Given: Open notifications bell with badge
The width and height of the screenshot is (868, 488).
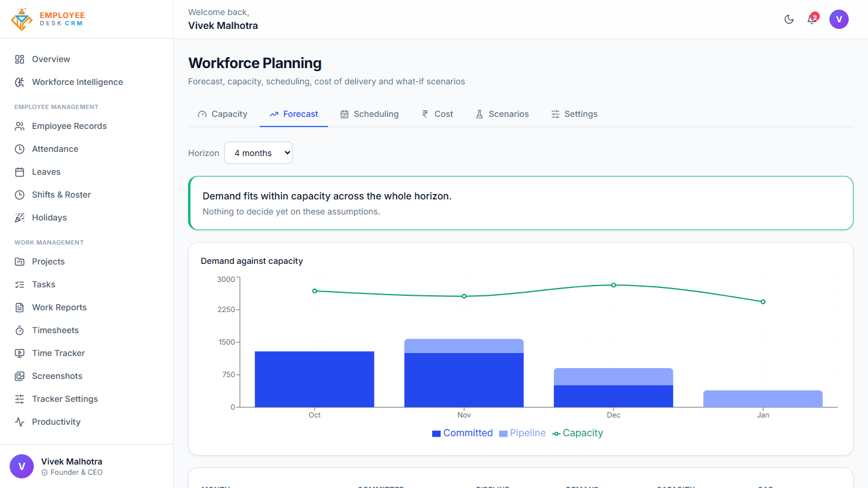Looking at the screenshot, I should click(813, 19).
